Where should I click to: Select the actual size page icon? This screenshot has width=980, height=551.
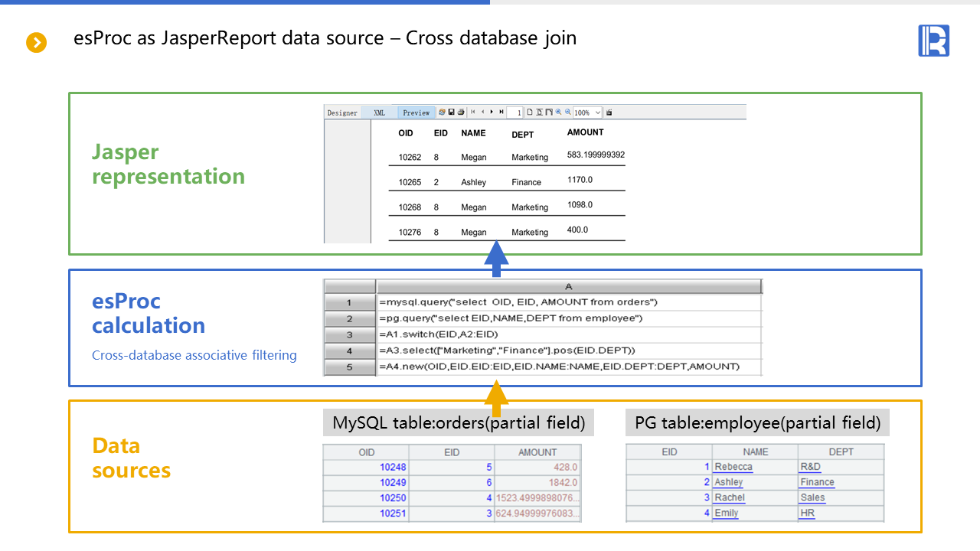[530, 112]
